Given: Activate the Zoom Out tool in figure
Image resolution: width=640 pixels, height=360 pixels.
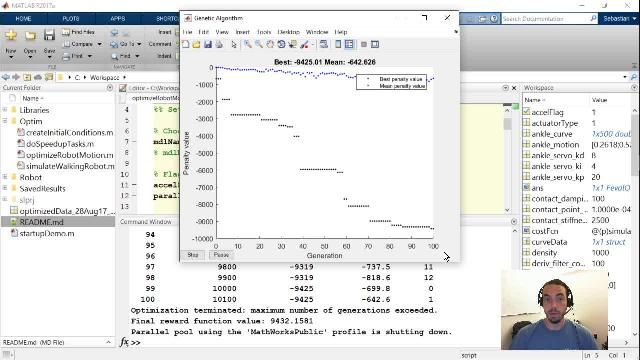Looking at the screenshot, I should 259,44.
